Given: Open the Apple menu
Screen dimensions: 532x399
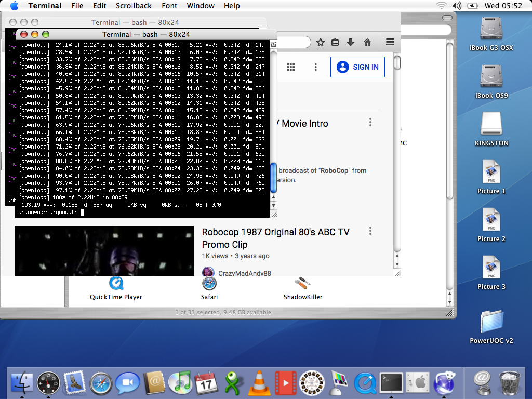Looking at the screenshot, I should click(14, 5).
